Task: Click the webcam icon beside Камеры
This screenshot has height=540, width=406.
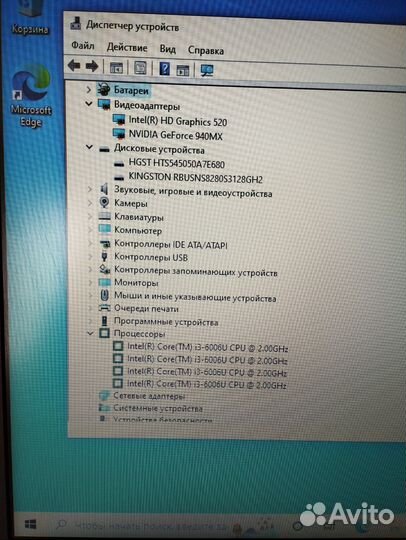Action: pyautogui.click(x=104, y=202)
